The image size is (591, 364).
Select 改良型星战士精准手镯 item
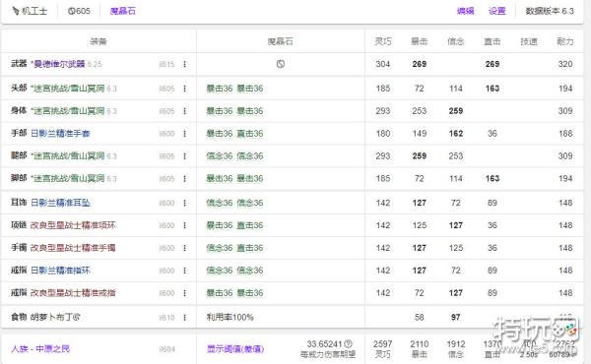coord(73,248)
